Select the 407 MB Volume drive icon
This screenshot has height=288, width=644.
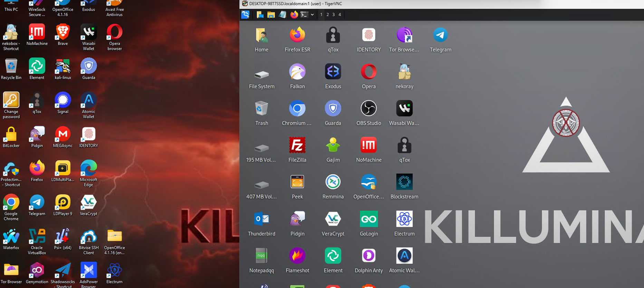click(x=262, y=189)
